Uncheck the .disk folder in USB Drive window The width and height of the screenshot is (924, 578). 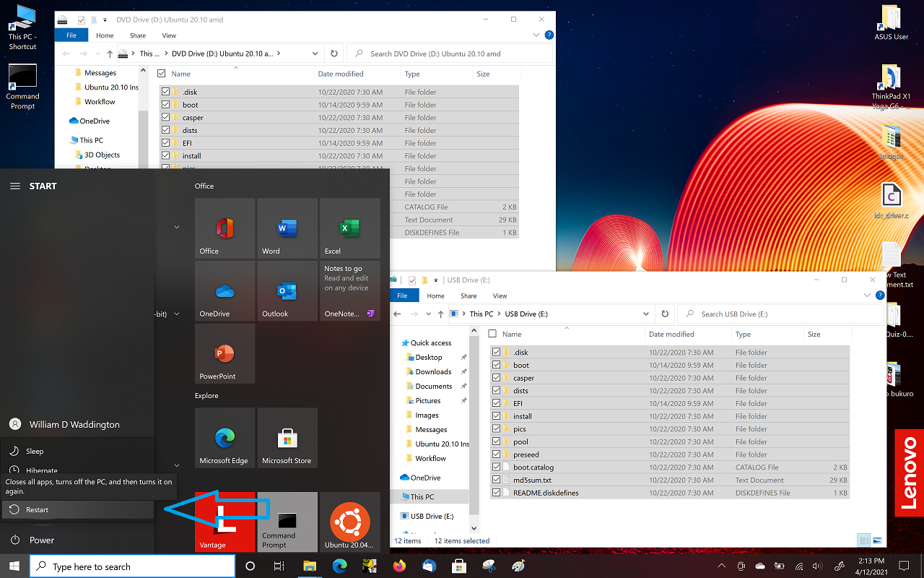[496, 353]
